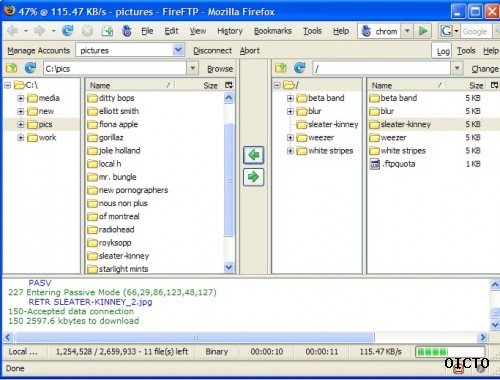Click Browse for local folder
This screenshot has height=380, width=500.
click(220, 69)
